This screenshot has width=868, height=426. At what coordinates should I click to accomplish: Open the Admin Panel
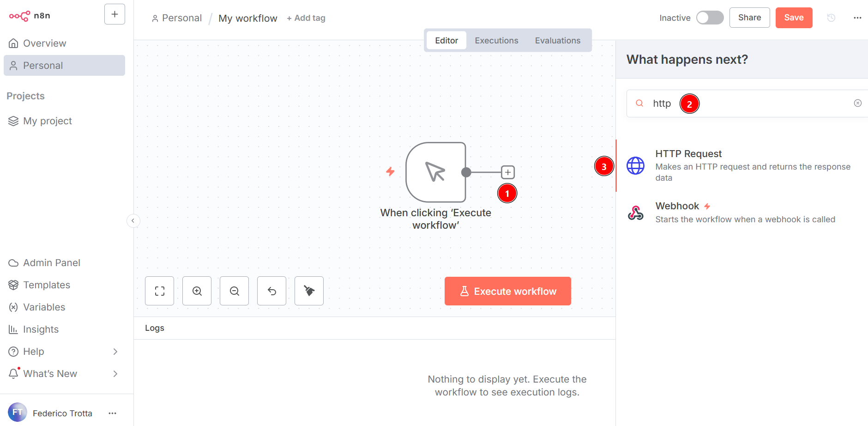(64, 263)
